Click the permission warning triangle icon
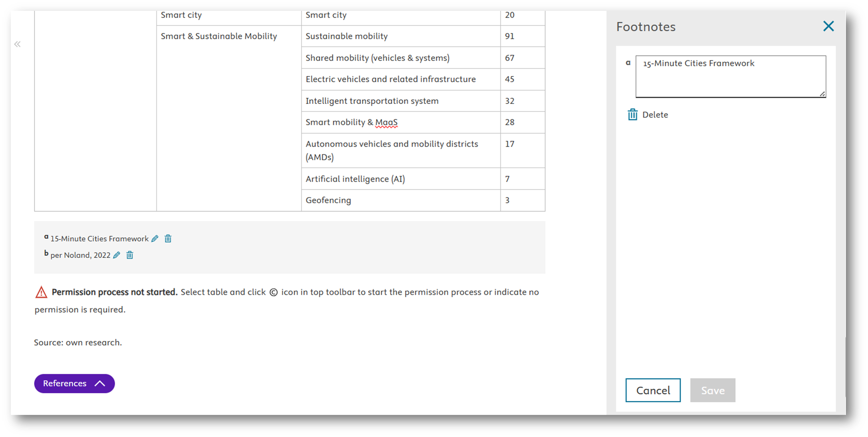The height and width of the screenshot is (437, 868). pos(41,292)
